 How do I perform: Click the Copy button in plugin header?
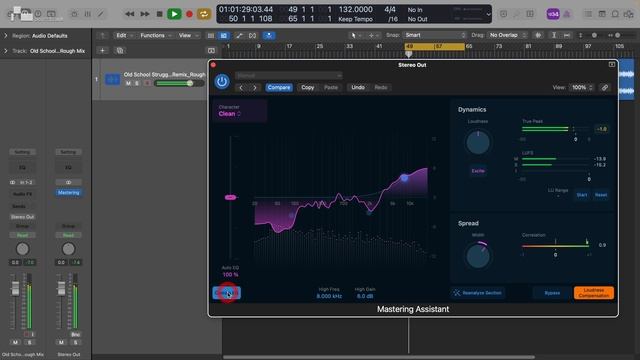308,87
